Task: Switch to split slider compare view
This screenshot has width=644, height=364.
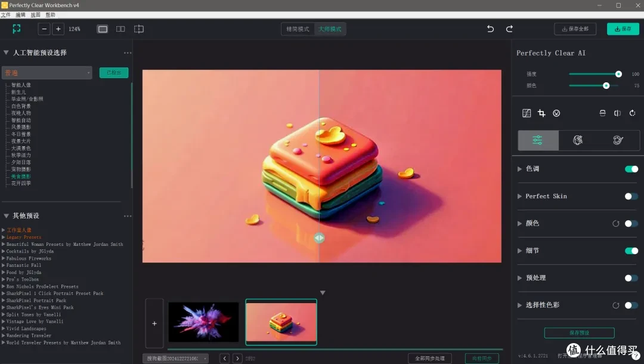Action: tap(139, 29)
